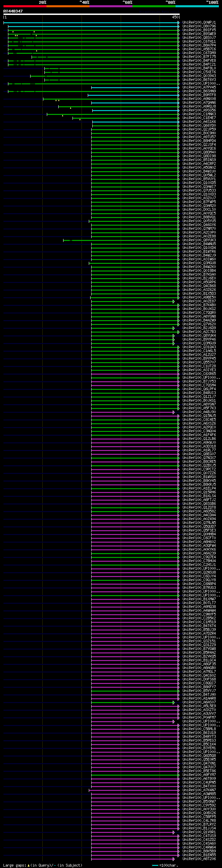Open entry UniRef100_C9Y592
Viewport: 222px width, 868px height.
(199, 806)
